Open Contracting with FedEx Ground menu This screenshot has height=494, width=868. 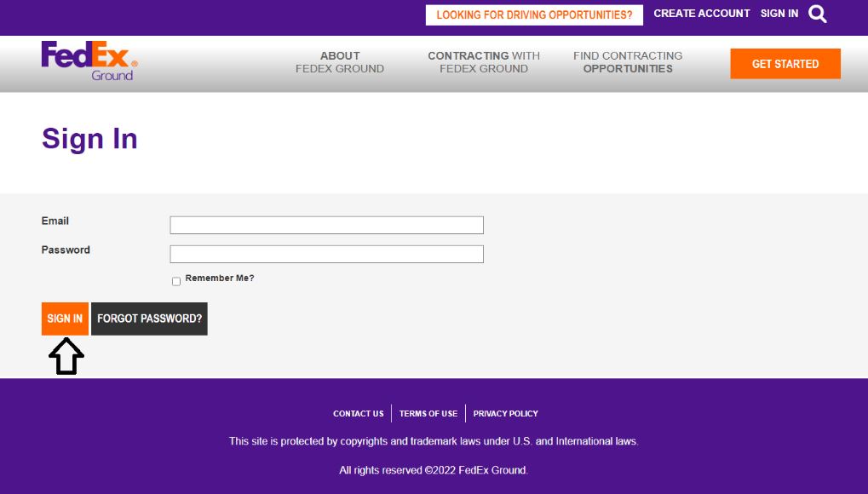483,62
